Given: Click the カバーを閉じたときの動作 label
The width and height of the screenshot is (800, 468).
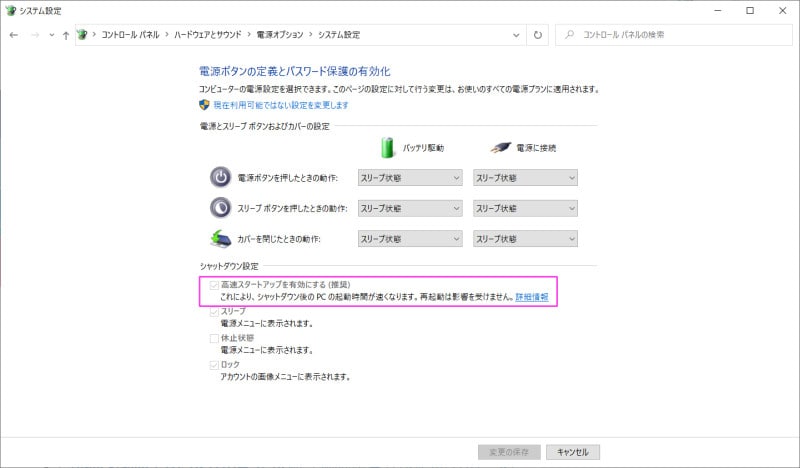Looking at the screenshot, I should (x=279, y=239).
